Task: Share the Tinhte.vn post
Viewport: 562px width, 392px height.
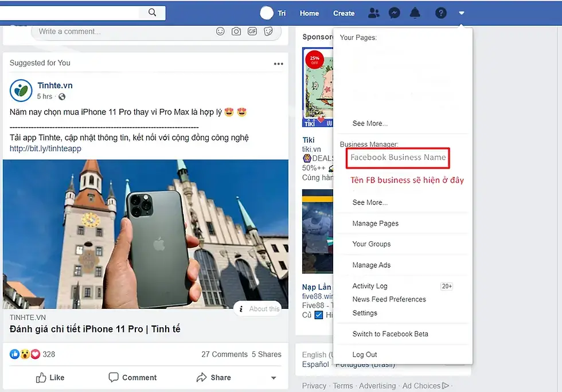Action: point(214,377)
